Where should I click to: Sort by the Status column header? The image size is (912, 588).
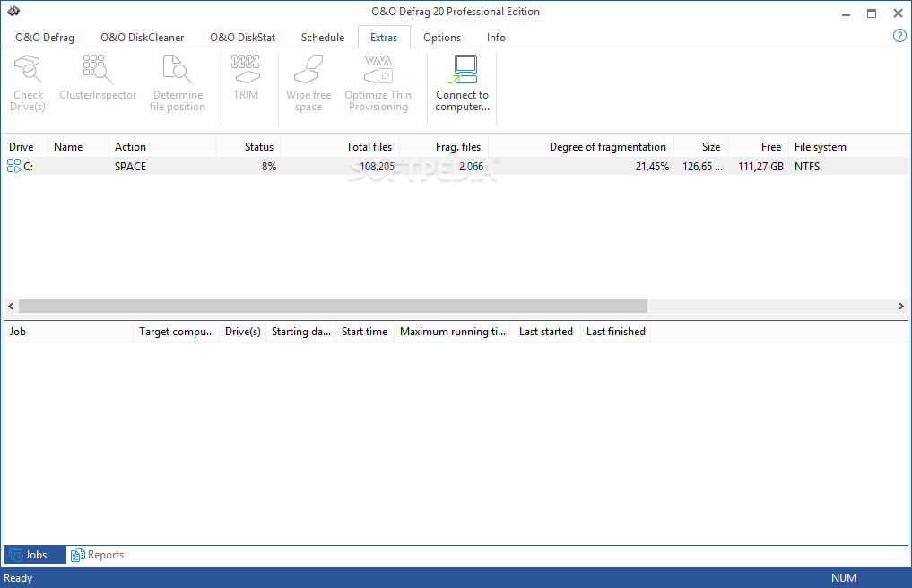[249, 147]
